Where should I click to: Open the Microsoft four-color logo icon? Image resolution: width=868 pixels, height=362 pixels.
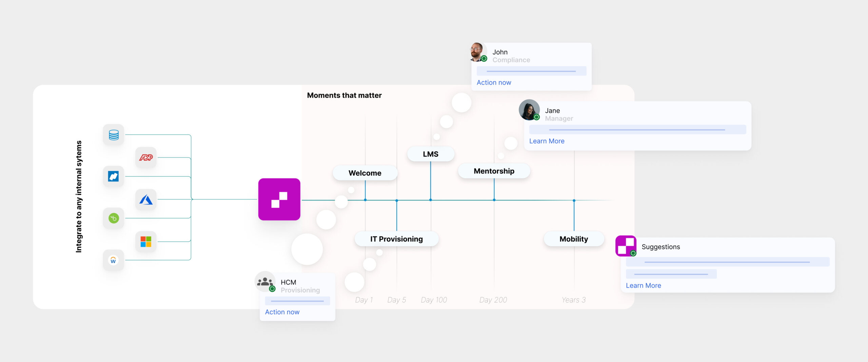click(146, 242)
